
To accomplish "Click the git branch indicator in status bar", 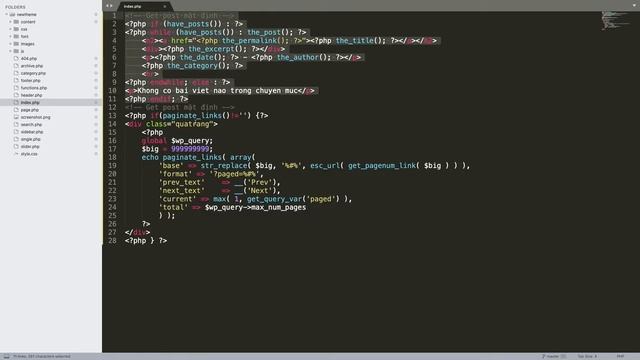I will click(553, 356).
